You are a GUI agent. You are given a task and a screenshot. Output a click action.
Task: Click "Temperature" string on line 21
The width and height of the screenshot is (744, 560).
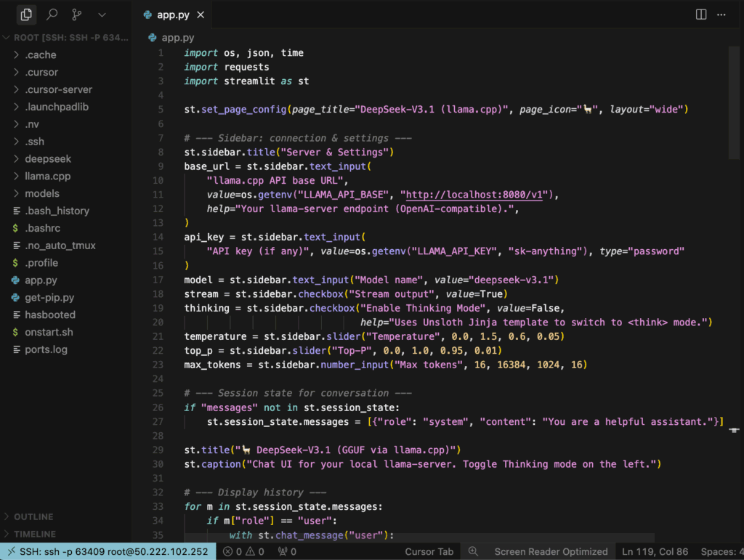[403, 337]
